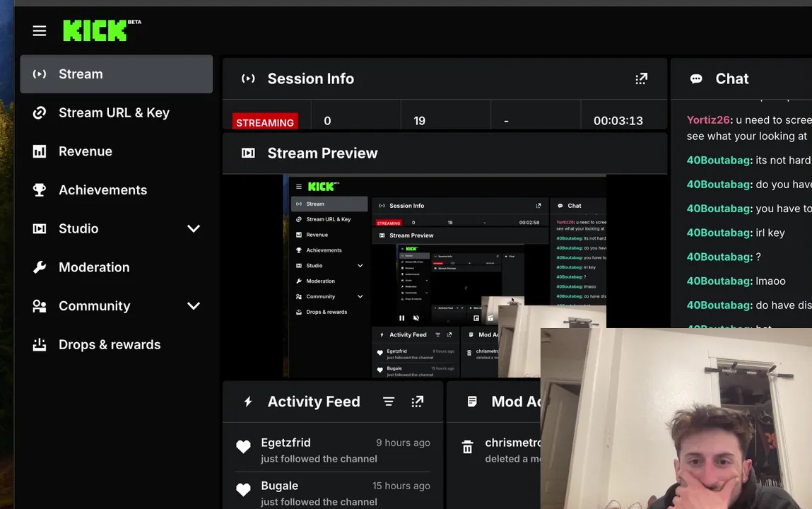The image size is (812, 509).
Task: Click the "9 hours ago" timestamp
Action: pyautogui.click(x=403, y=443)
